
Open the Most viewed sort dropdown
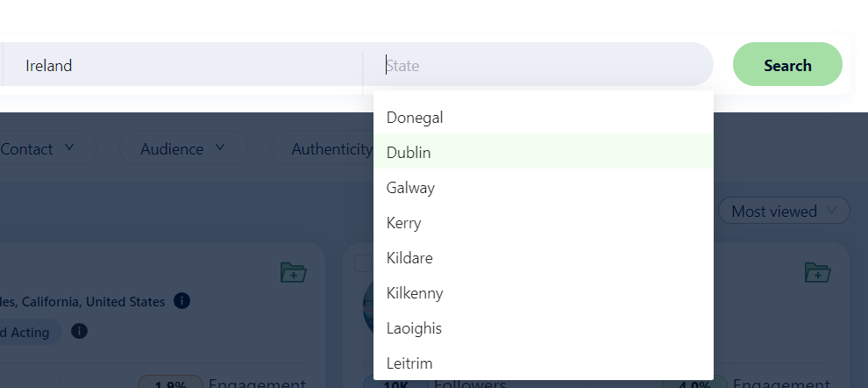pyautogui.click(x=784, y=211)
